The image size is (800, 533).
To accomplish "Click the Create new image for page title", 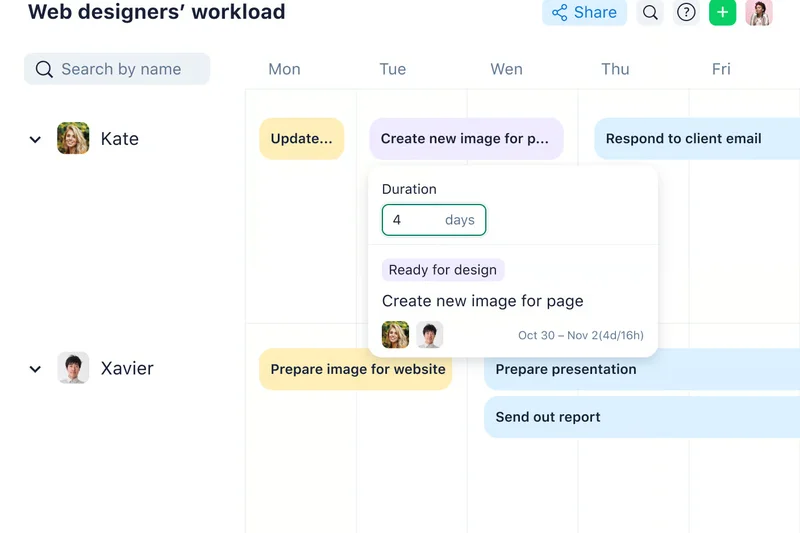I will 482,301.
